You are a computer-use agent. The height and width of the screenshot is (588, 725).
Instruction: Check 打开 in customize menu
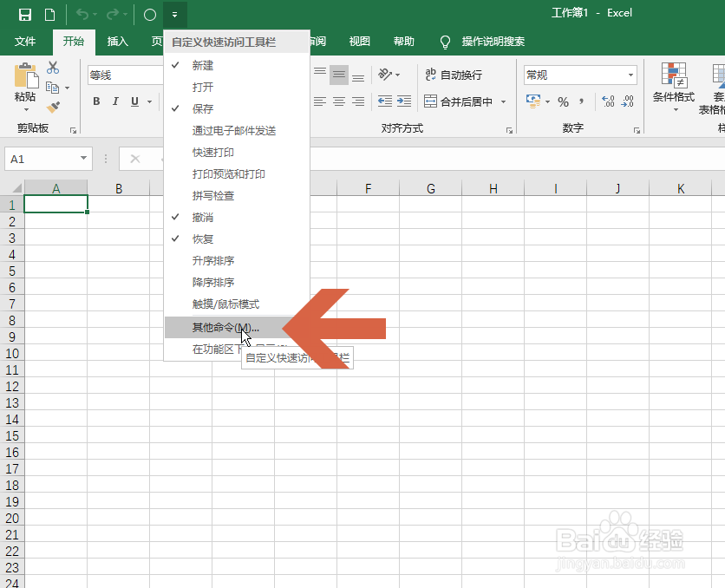237,88
